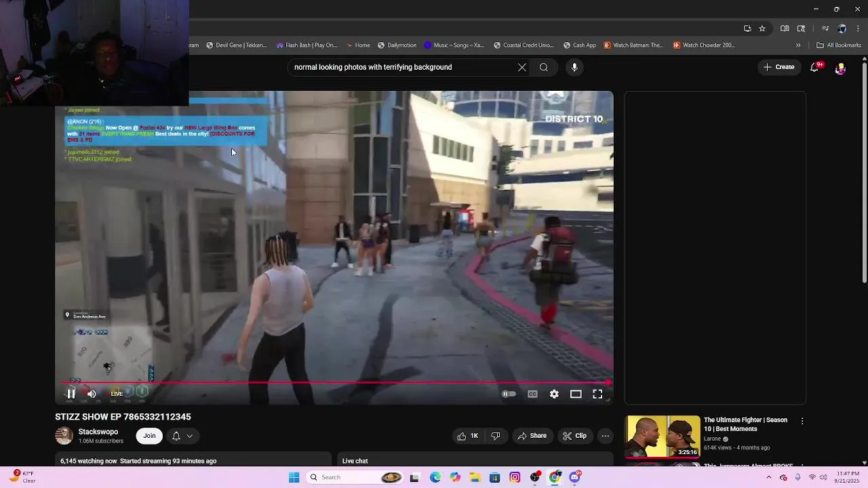Mute the video volume

point(92,394)
